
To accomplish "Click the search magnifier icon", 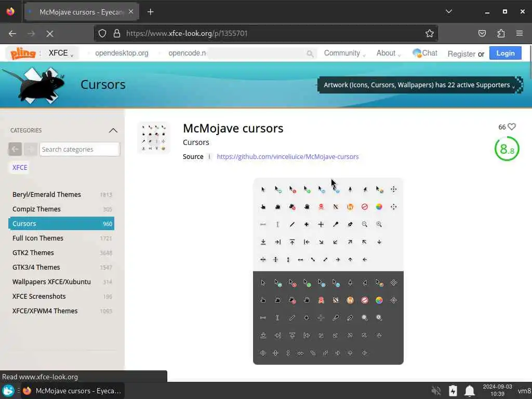I will 310,54.
